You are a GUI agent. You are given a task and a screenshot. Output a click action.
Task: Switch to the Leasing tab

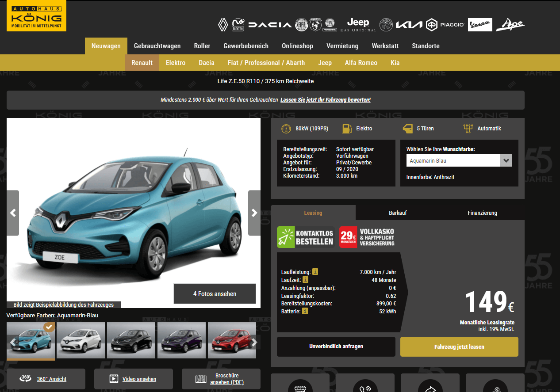tap(313, 213)
